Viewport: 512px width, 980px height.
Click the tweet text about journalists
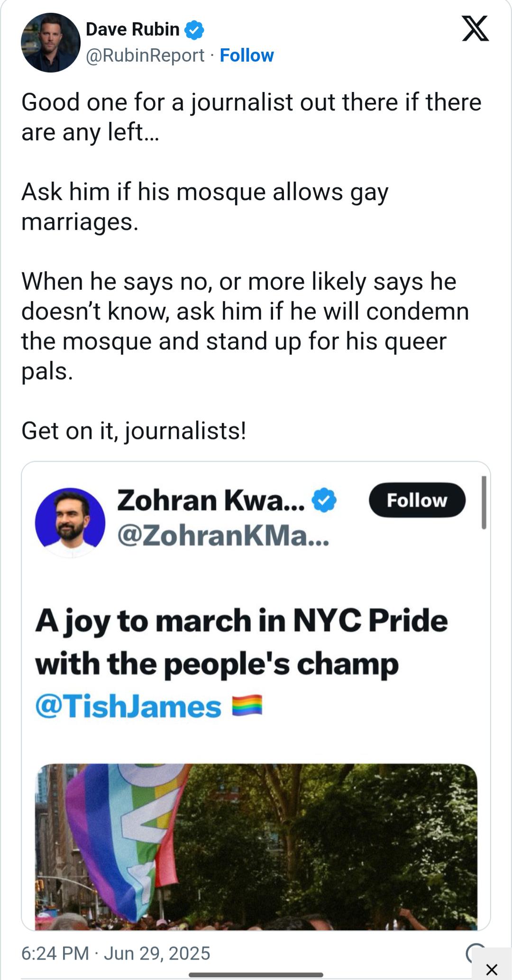pyautogui.click(x=251, y=266)
